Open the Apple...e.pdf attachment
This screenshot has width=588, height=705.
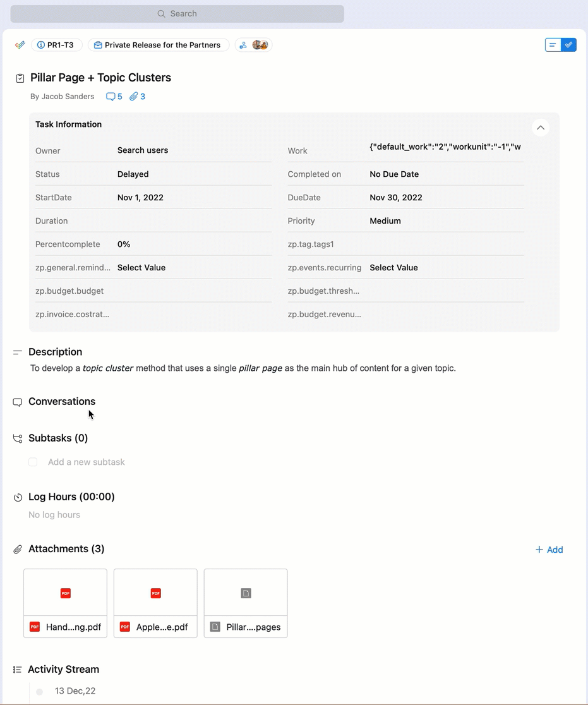(155, 603)
